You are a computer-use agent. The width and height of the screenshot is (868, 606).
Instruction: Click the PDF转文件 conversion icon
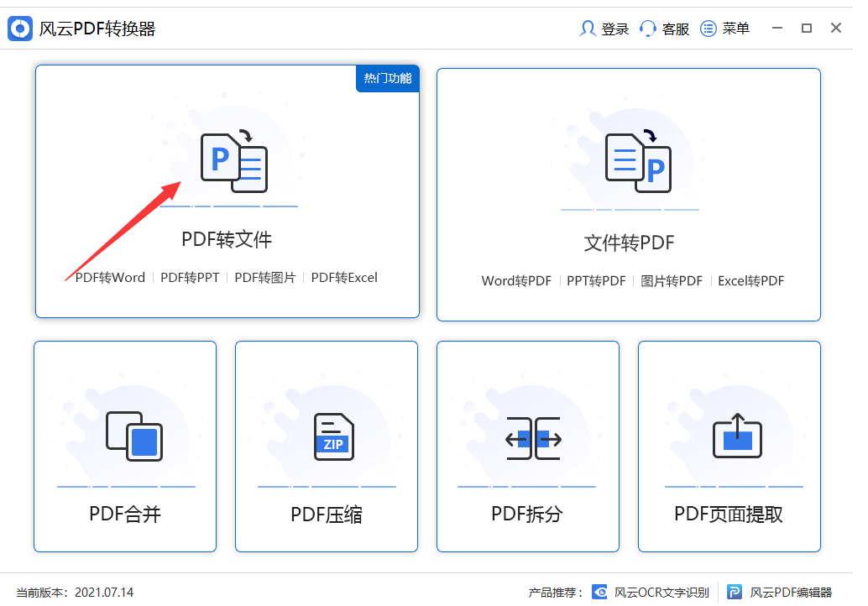[233, 157]
